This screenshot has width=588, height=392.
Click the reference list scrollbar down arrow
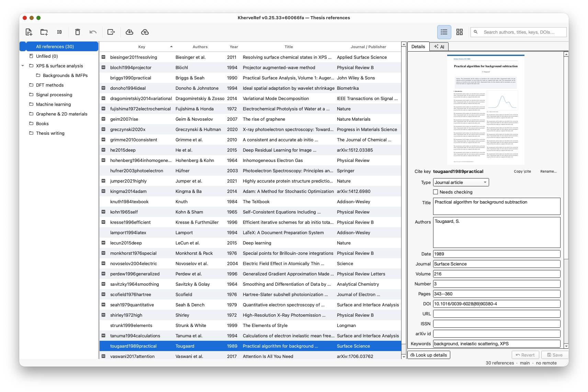(404, 357)
